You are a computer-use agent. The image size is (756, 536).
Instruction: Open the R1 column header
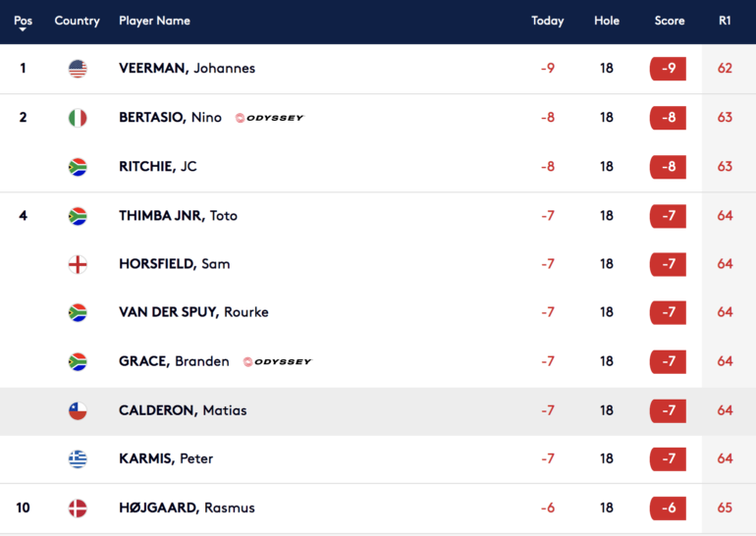(725, 21)
